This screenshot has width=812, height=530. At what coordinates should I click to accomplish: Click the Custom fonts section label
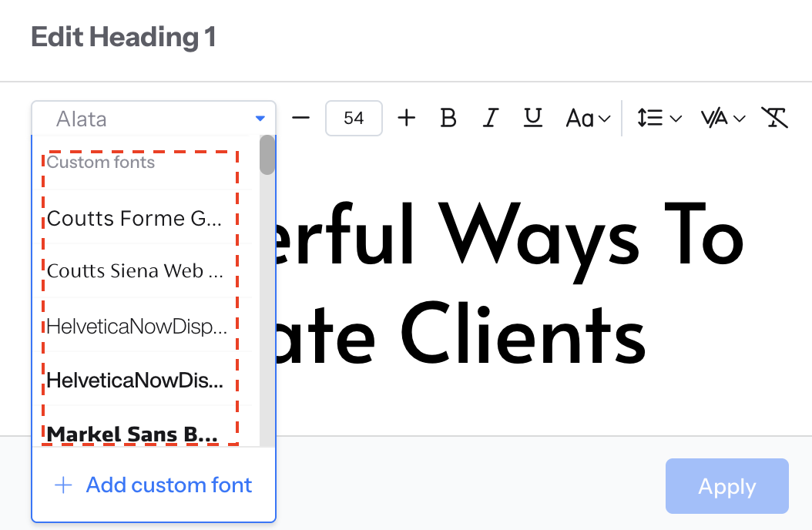[x=100, y=162]
